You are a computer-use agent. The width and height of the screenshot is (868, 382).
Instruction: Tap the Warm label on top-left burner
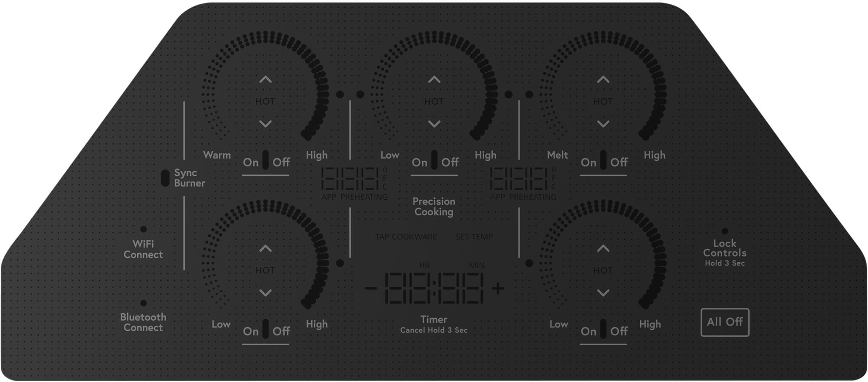tap(217, 155)
